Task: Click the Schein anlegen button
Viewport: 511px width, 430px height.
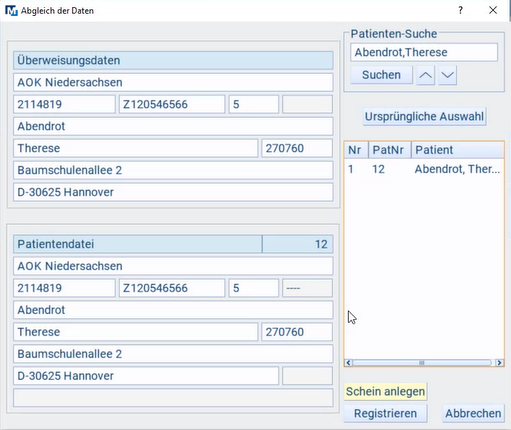Action: [385, 391]
